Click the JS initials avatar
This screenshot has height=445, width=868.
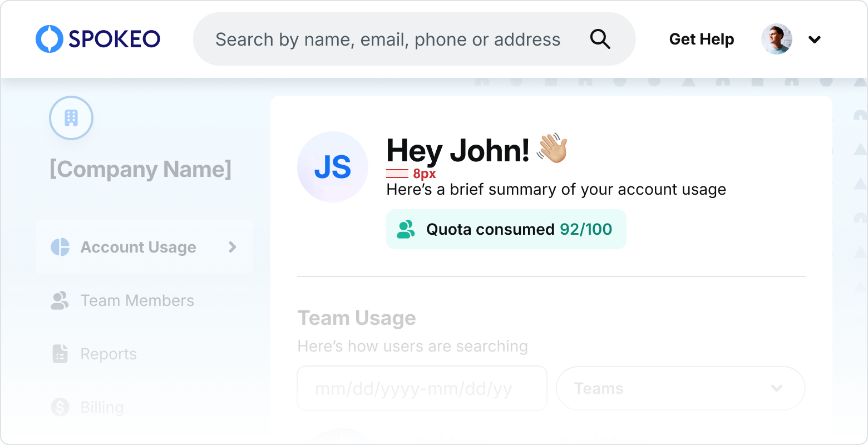point(333,167)
